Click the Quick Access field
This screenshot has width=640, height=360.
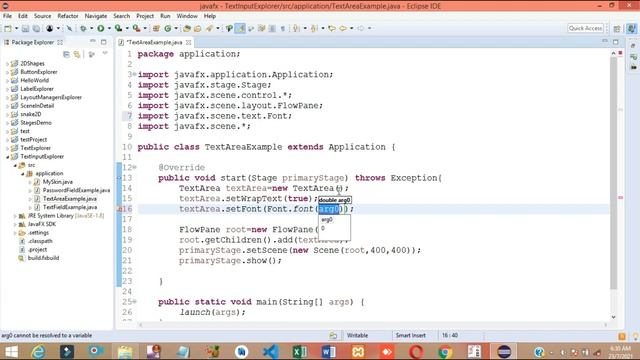tap(585, 28)
